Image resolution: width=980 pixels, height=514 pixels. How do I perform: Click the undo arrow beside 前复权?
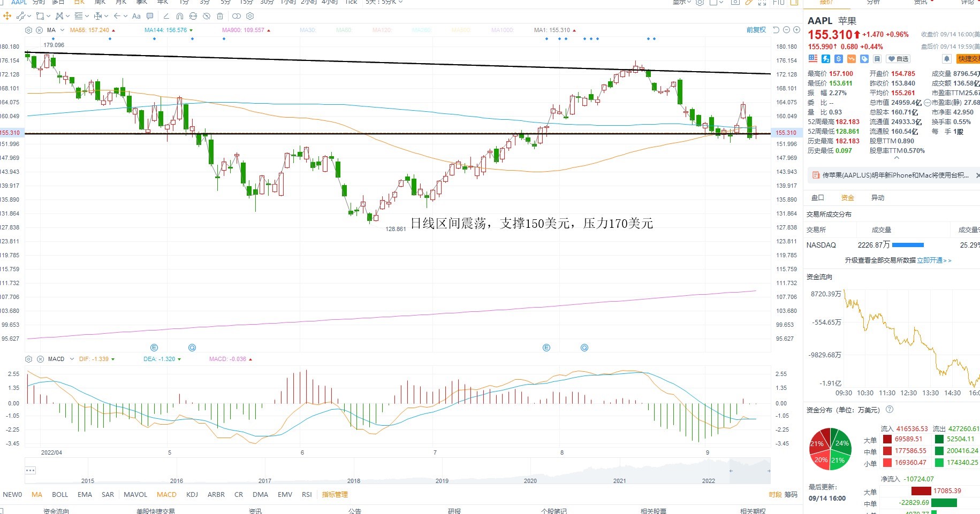776,30
